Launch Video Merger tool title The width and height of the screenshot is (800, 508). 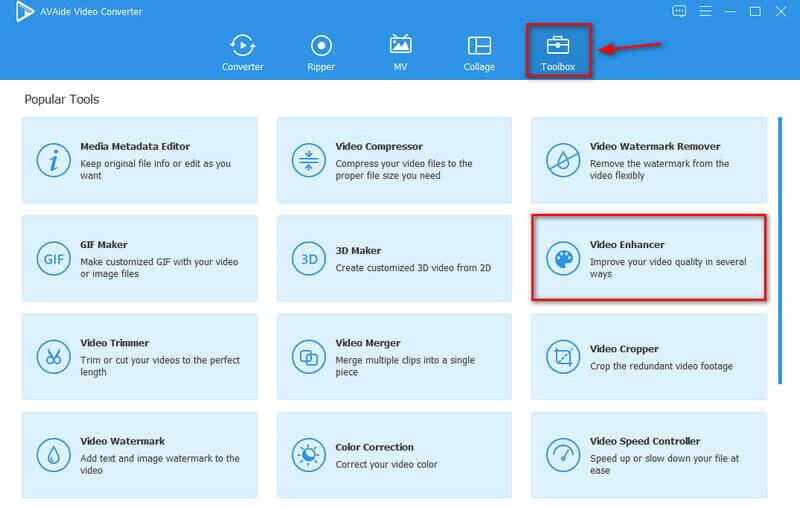click(368, 343)
